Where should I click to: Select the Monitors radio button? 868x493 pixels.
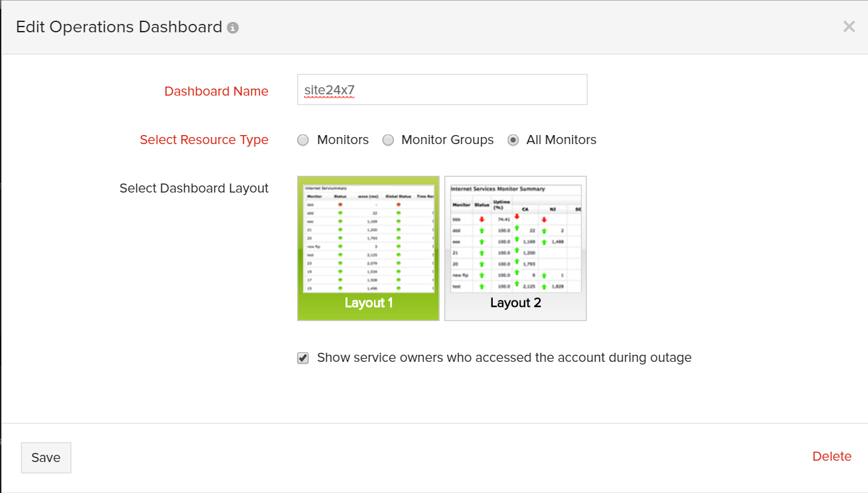coord(303,140)
